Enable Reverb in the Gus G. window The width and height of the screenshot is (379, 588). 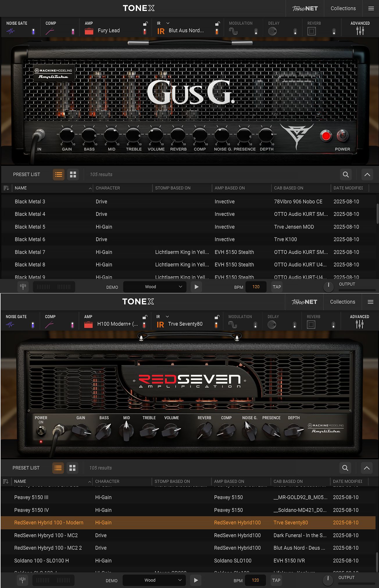click(x=334, y=31)
